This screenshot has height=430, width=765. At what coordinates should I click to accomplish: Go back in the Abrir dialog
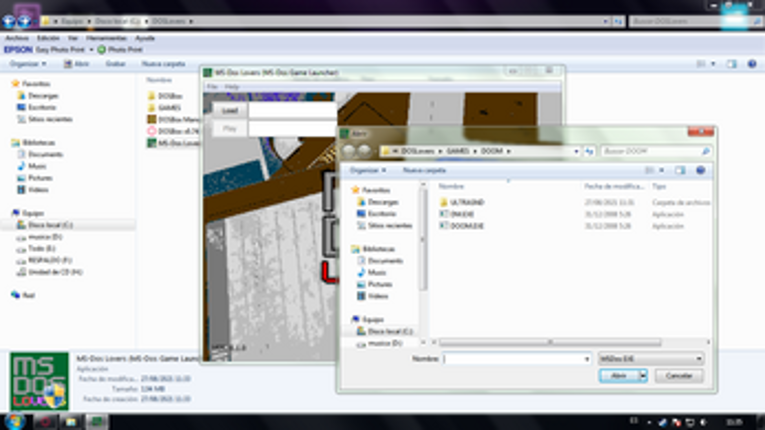(x=348, y=151)
